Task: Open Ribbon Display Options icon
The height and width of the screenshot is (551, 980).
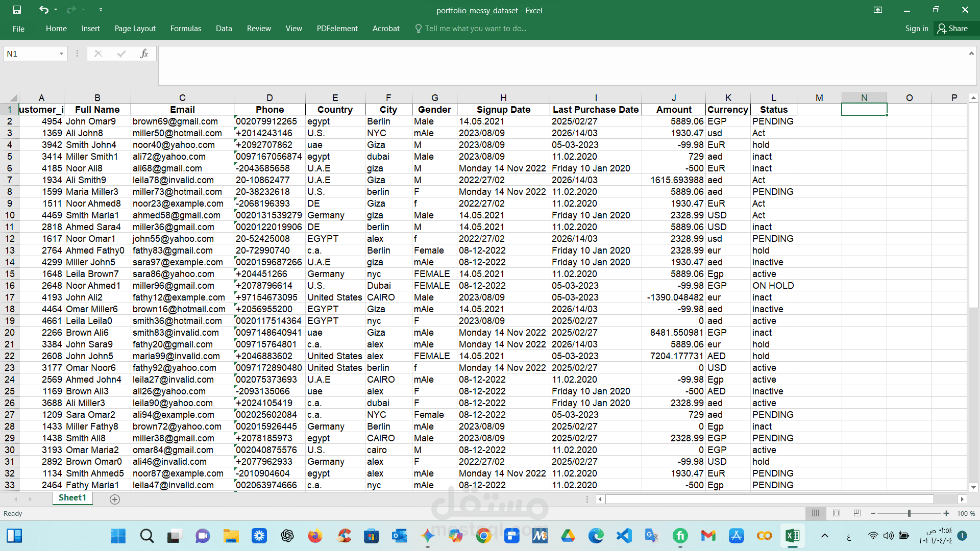Action: click(878, 10)
